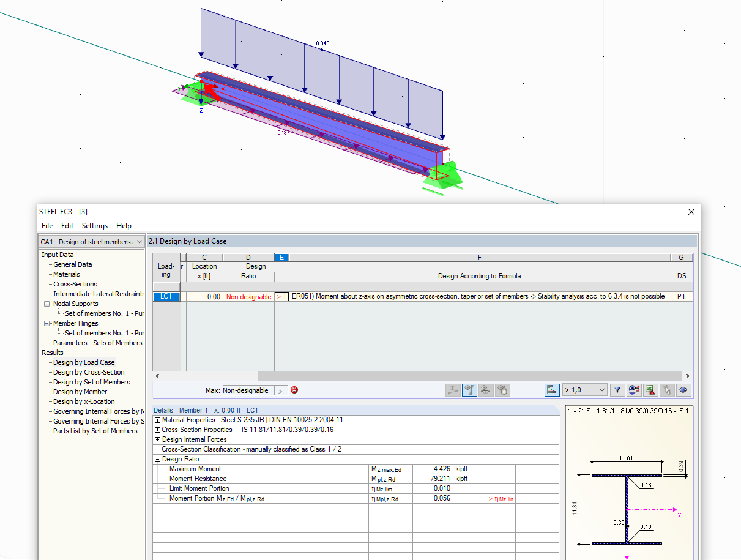Select Governing Internal Forces by S… item
The height and width of the screenshot is (560, 741).
click(99, 421)
